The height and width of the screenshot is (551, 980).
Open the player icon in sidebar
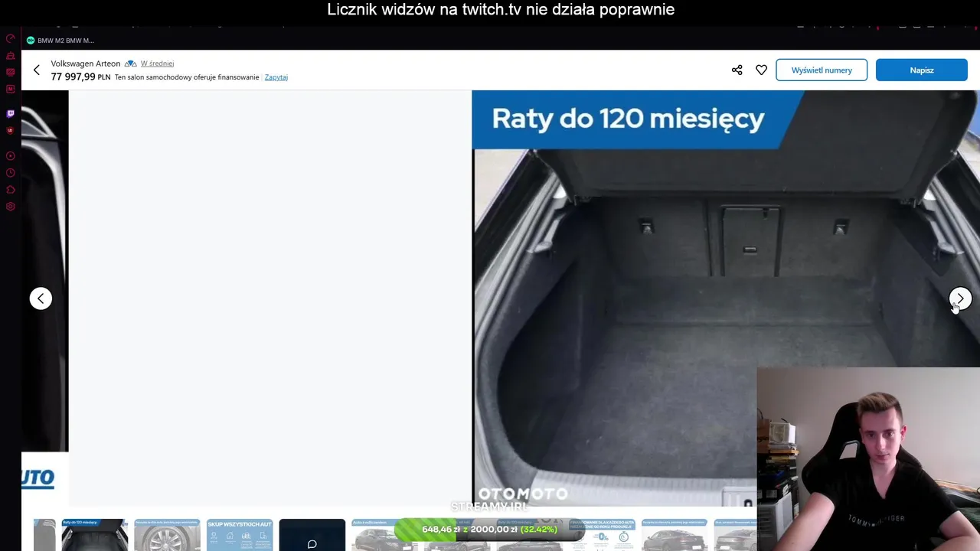10,156
